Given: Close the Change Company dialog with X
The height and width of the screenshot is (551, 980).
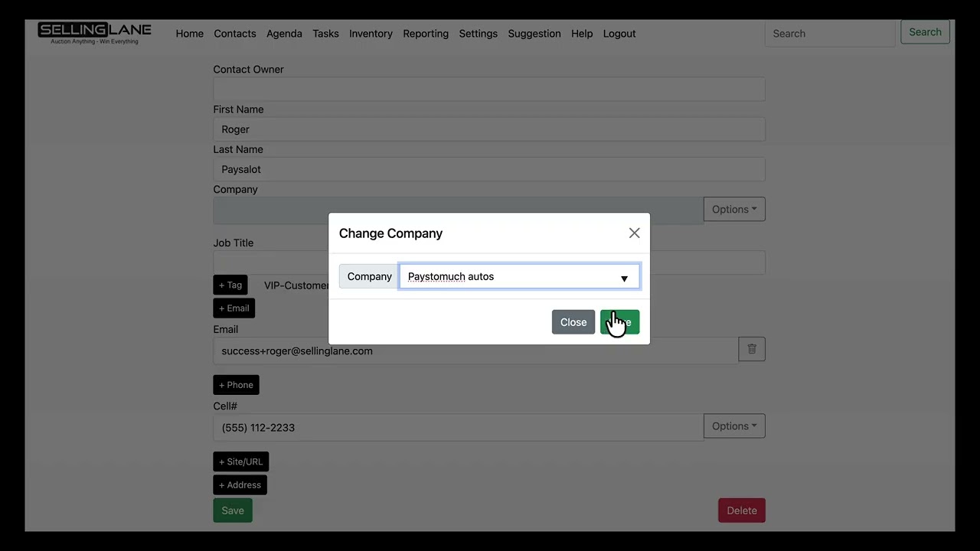Looking at the screenshot, I should coord(634,233).
